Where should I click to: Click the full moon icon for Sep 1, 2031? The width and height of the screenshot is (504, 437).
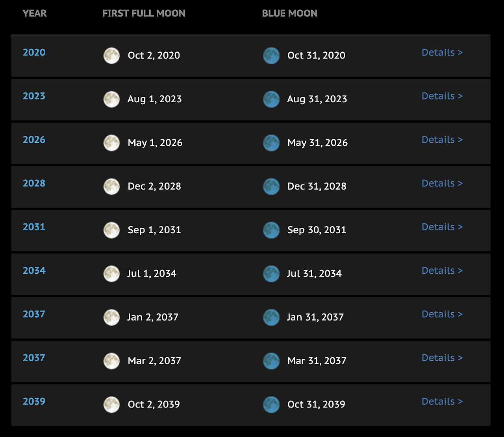click(111, 230)
